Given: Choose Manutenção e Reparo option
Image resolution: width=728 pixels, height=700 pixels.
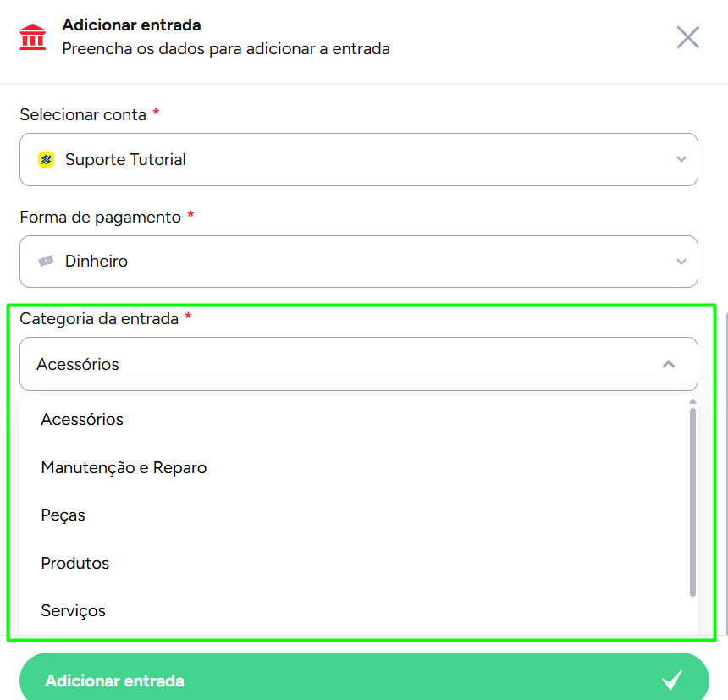Looking at the screenshot, I should coord(124,467).
